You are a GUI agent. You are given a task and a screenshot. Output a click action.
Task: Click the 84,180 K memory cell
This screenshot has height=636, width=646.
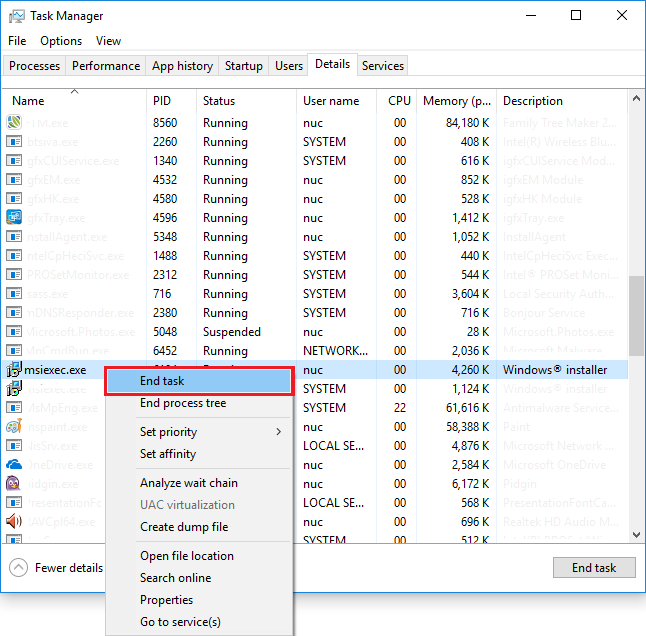467,123
